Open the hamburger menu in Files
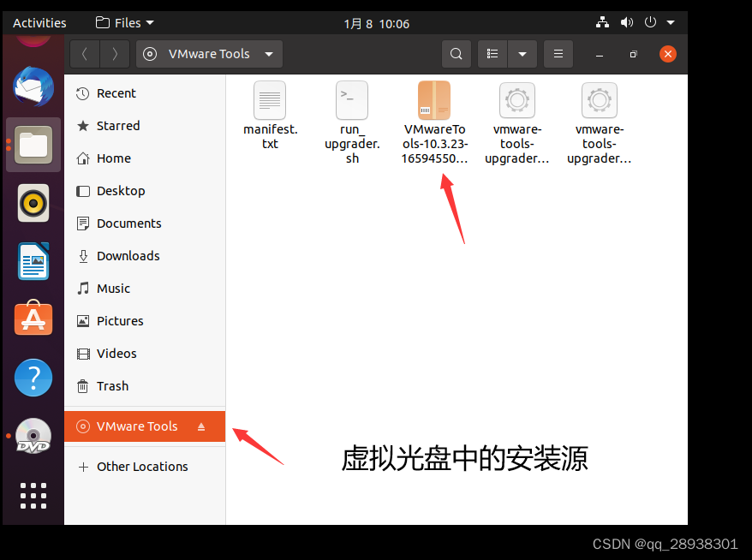 click(x=558, y=53)
